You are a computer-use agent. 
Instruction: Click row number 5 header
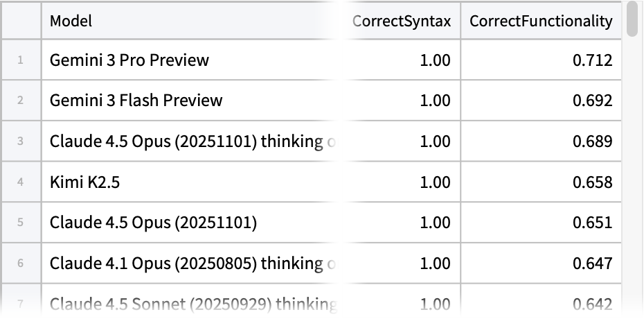(21, 223)
